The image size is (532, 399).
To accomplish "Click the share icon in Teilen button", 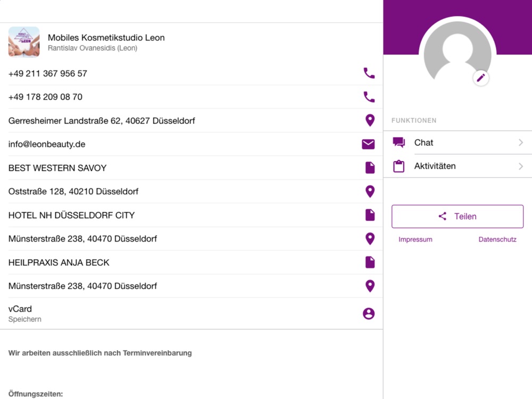I will [443, 217].
